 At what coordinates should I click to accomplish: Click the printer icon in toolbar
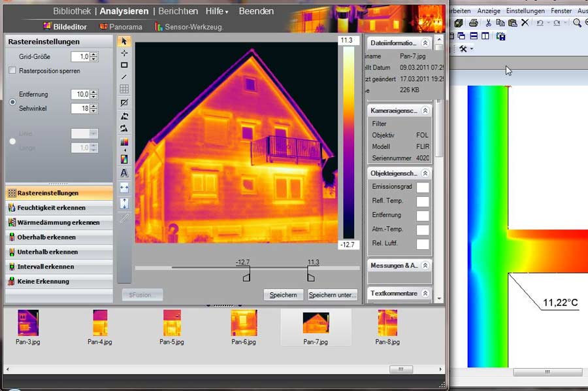(474, 22)
